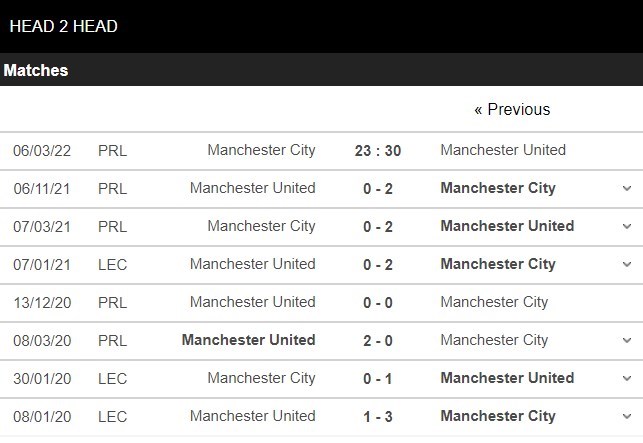Expand the 06/11/21 match row chevron
The image size is (643, 443).
[627, 188]
